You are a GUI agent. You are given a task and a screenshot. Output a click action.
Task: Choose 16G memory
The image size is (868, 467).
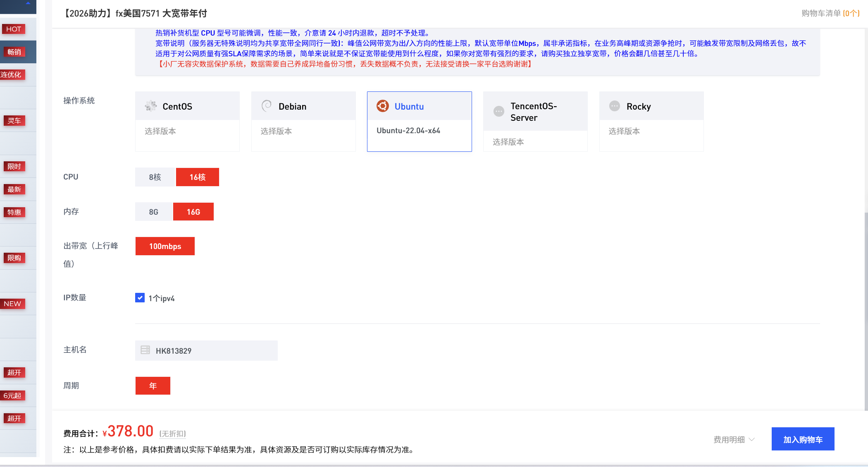pyautogui.click(x=193, y=212)
